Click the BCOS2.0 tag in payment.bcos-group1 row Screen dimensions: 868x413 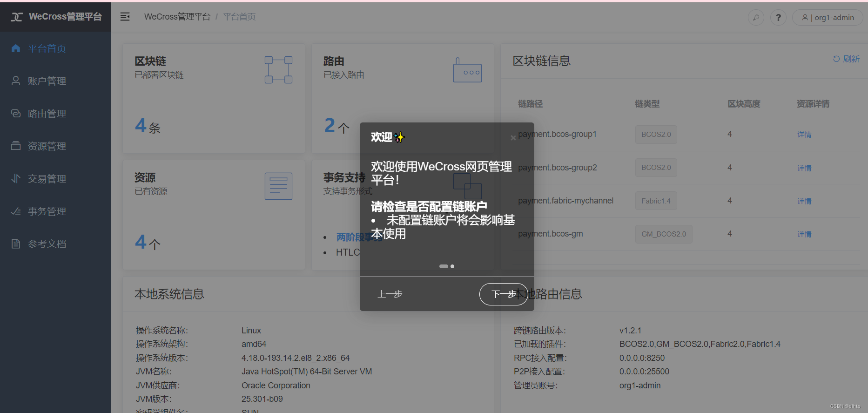[x=656, y=135]
